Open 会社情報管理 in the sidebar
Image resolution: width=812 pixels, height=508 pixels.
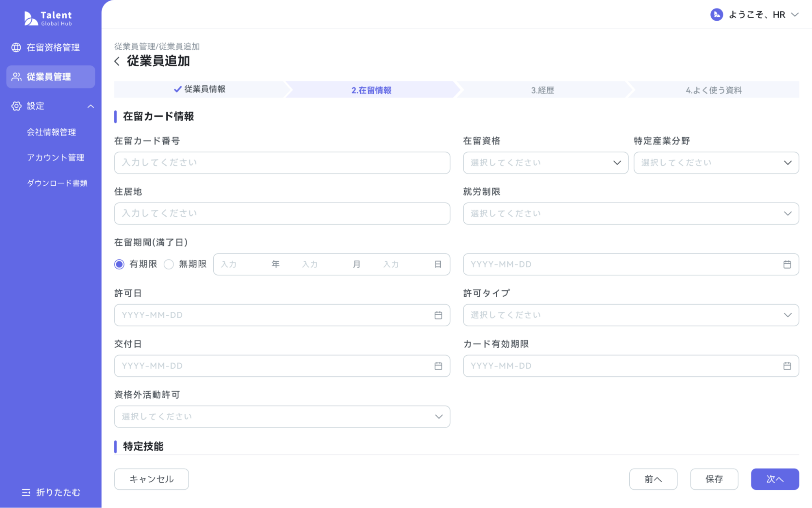[x=52, y=132]
